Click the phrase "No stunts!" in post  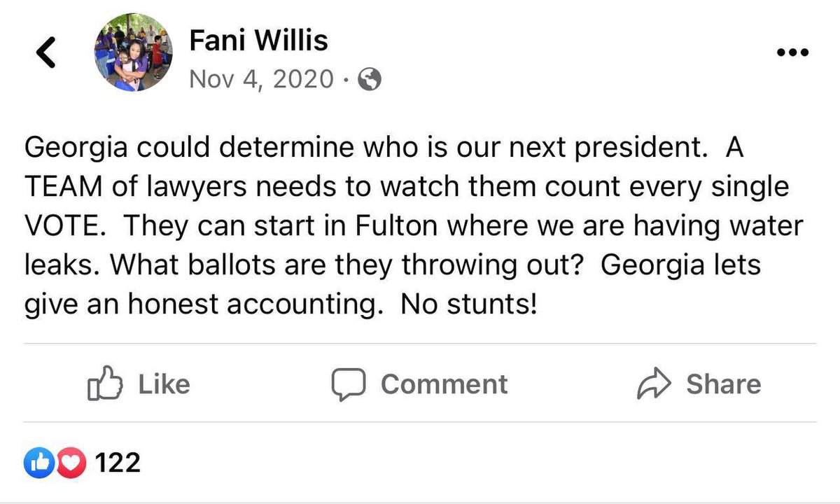pos(468,306)
